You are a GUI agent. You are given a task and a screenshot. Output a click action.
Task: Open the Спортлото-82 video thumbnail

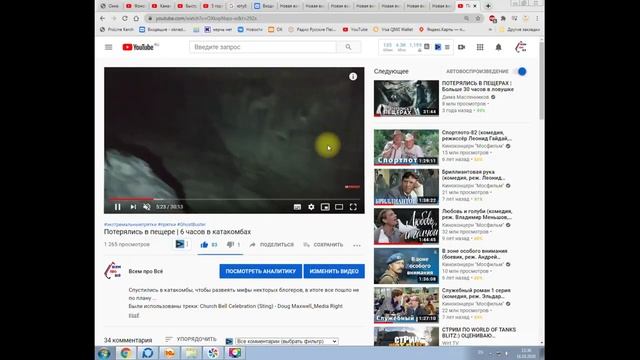(x=406, y=147)
